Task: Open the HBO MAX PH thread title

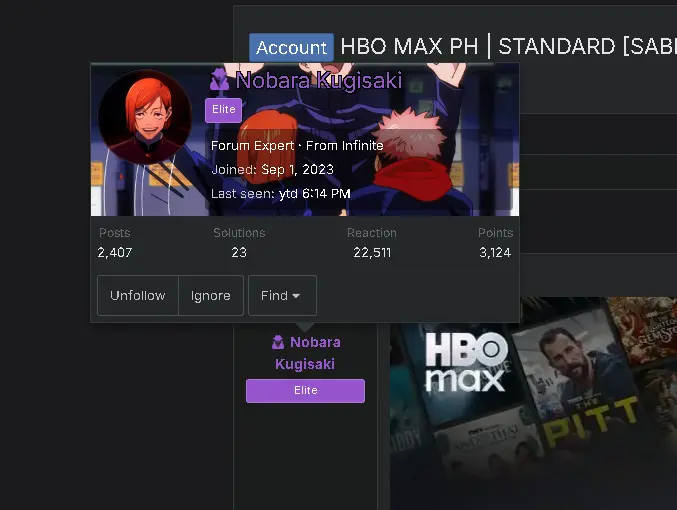Action: 509,46
